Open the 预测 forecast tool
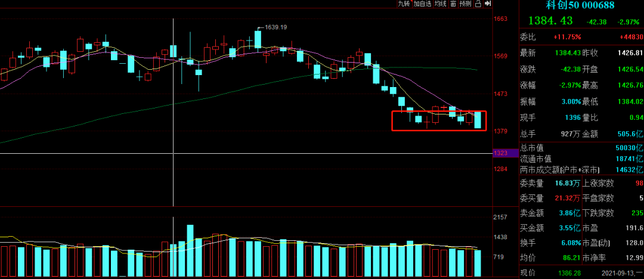The height and width of the screenshot is (279, 644). click(x=465, y=4)
